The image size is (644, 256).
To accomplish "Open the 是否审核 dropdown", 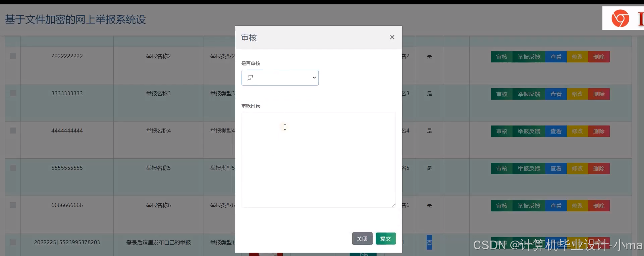I will pos(280,78).
